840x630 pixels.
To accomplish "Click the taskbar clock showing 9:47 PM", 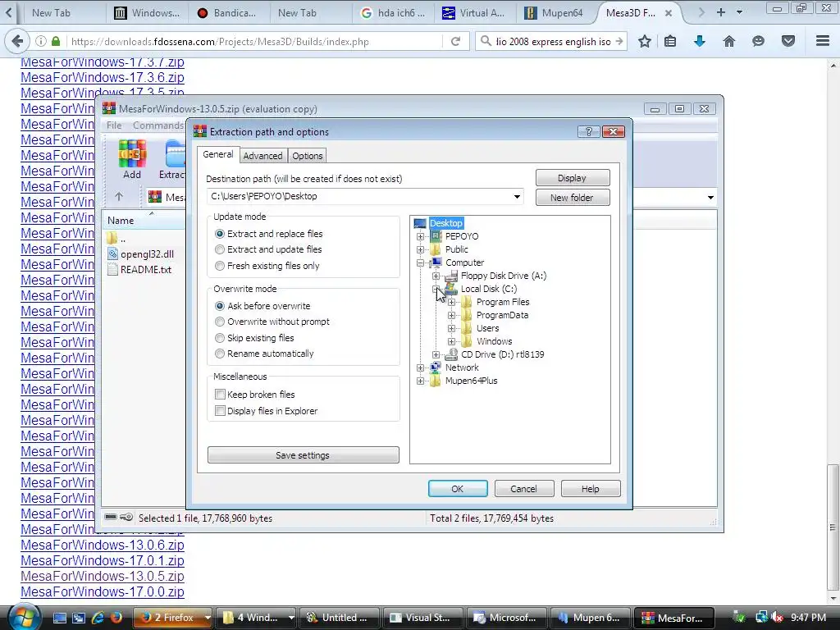I will click(808, 618).
